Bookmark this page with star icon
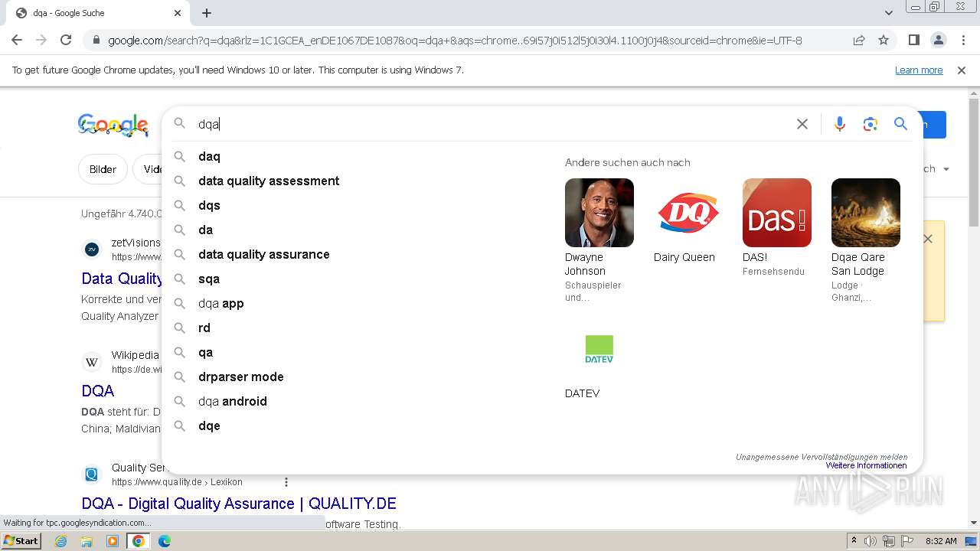Image resolution: width=980 pixels, height=551 pixels. click(884, 40)
